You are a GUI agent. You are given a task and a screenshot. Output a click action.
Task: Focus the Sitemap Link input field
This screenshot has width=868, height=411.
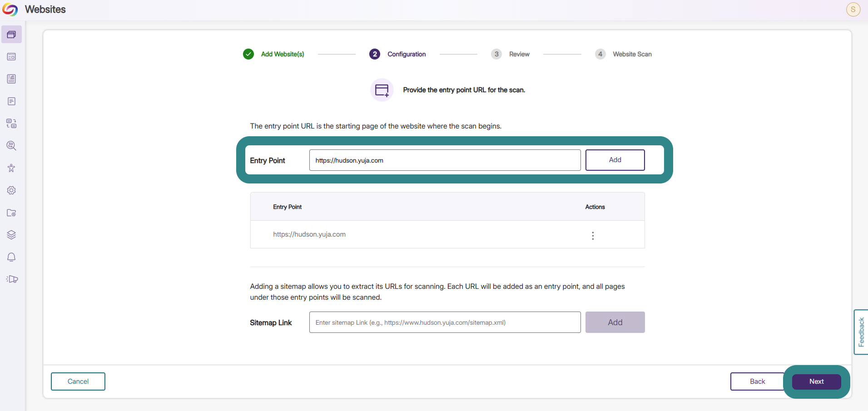tap(445, 322)
